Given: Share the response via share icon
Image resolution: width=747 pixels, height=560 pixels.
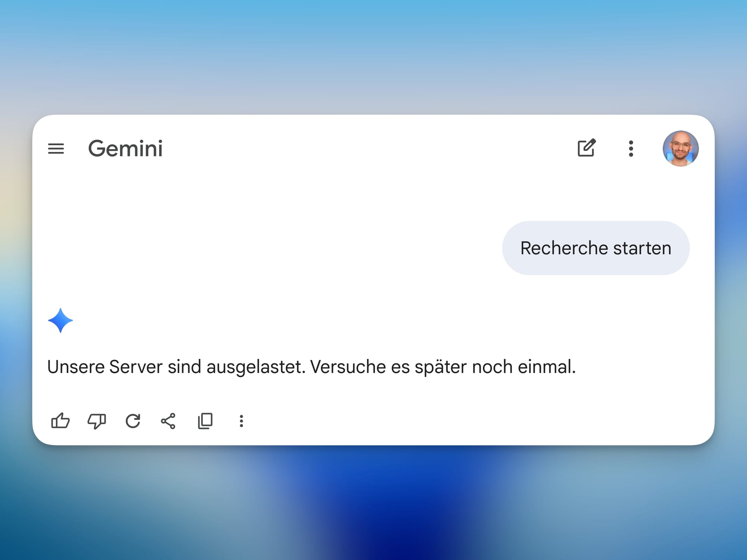Looking at the screenshot, I should point(168,421).
